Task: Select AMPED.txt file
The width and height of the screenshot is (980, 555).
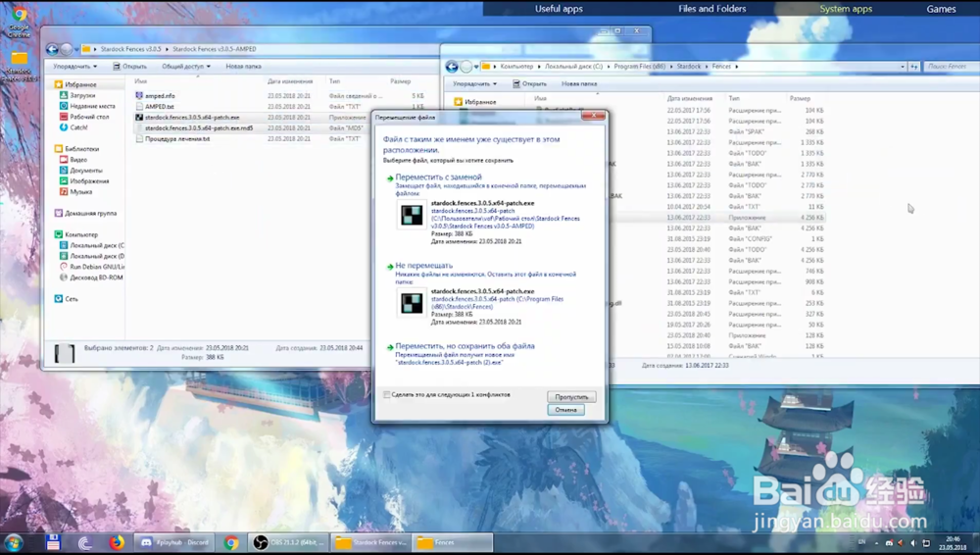Action: point(160,106)
